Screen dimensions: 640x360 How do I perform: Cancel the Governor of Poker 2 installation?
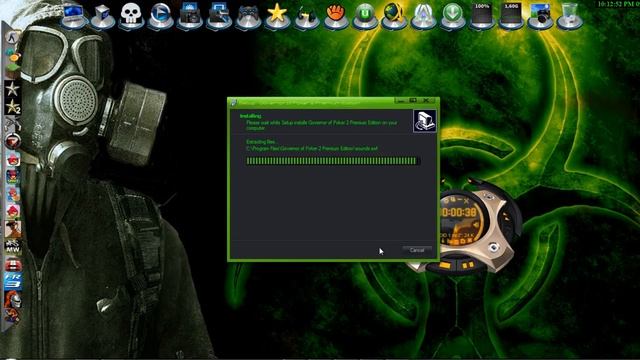pos(417,250)
